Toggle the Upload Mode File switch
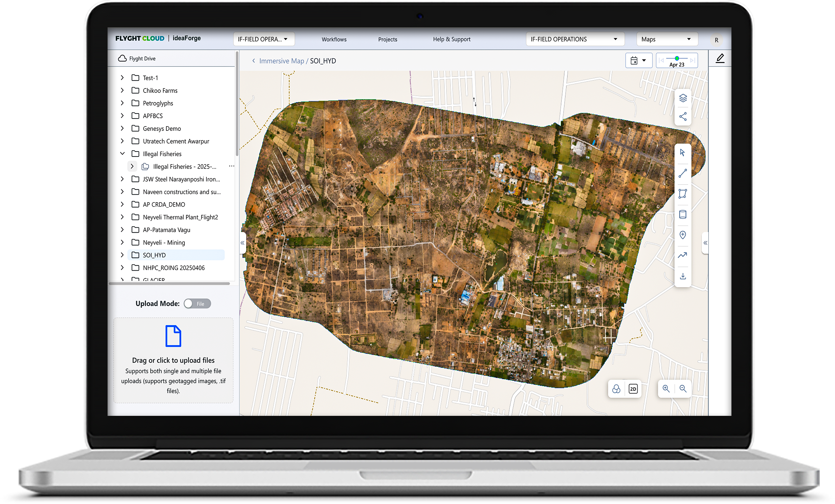 (x=197, y=304)
